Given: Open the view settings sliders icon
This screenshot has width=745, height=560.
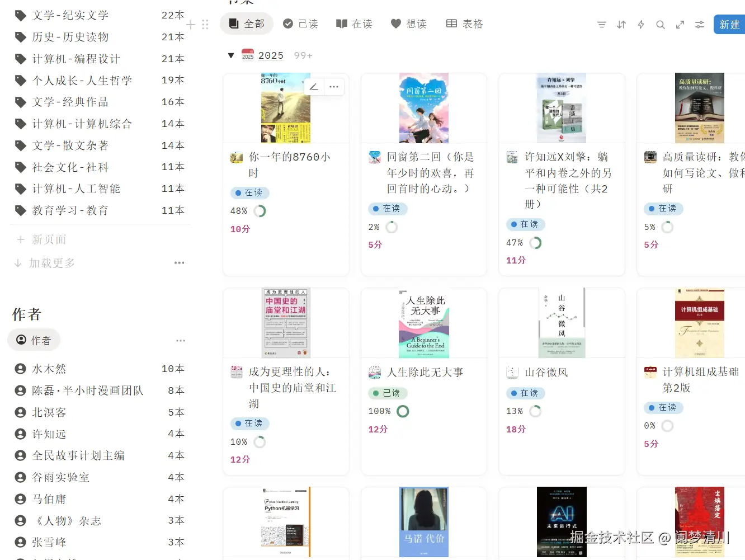Looking at the screenshot, I should click(700, 25).
